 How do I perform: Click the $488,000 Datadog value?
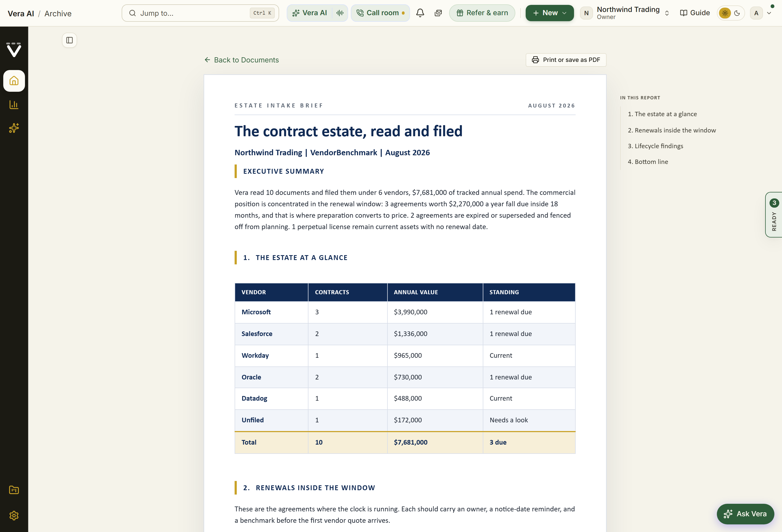tap(408, 398)
